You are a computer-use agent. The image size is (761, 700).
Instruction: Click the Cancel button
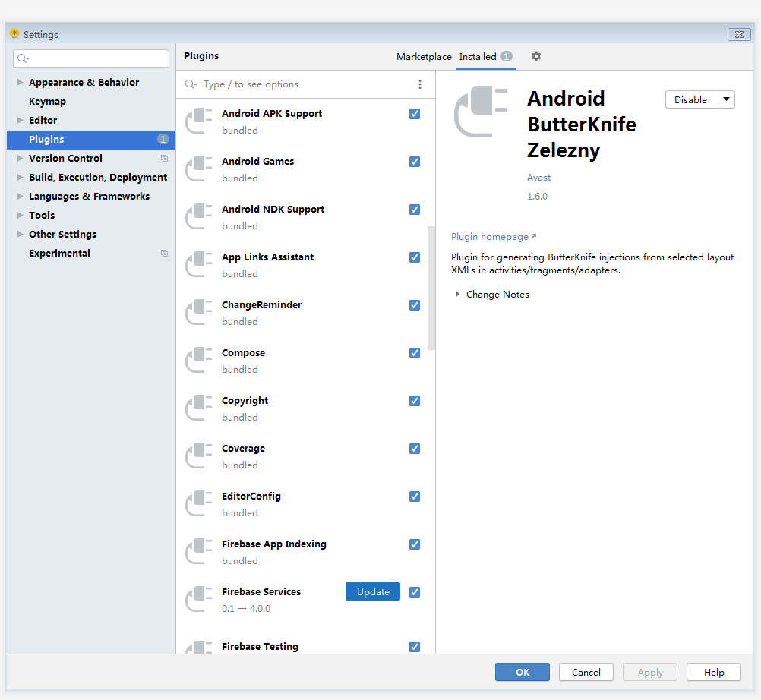pos(586,672)
